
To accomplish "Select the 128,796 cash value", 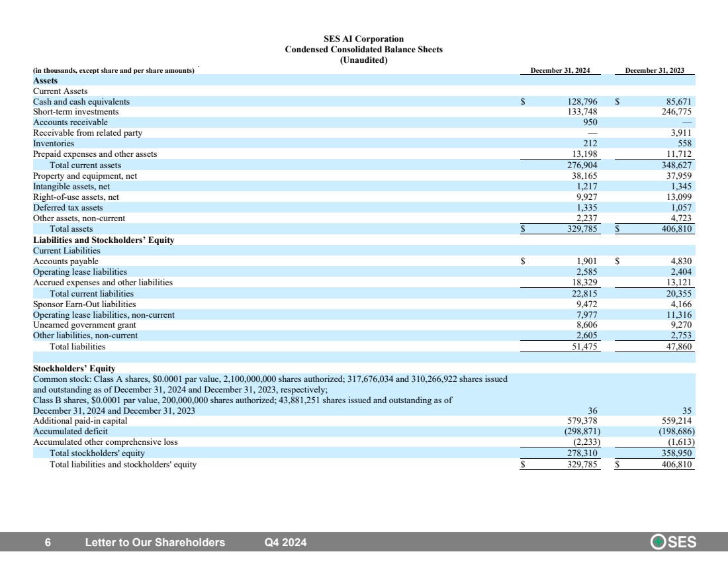I will (582, 102).
